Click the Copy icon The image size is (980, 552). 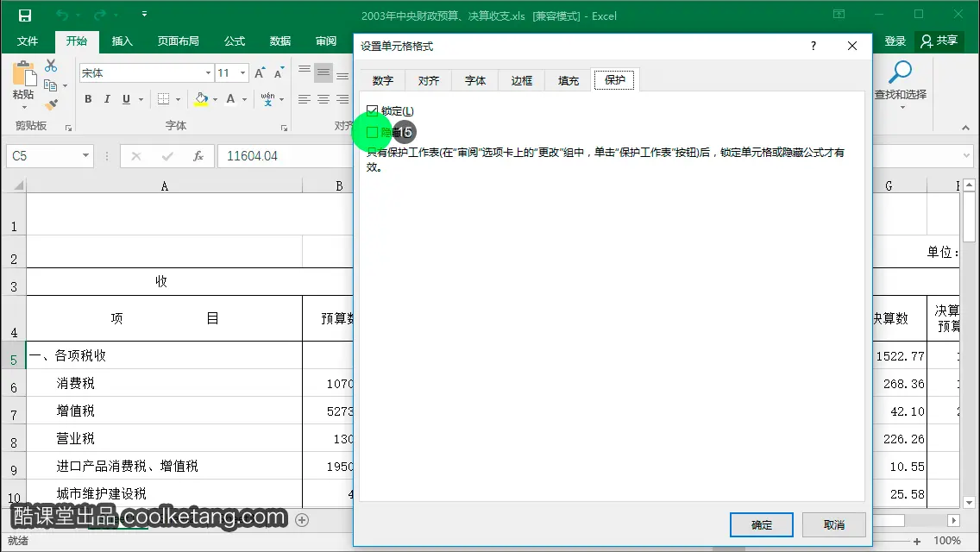tap(50, 85)
